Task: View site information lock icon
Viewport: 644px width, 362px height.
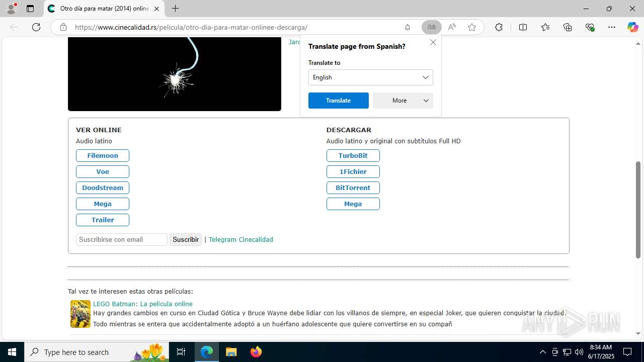Action: (63, 27)
